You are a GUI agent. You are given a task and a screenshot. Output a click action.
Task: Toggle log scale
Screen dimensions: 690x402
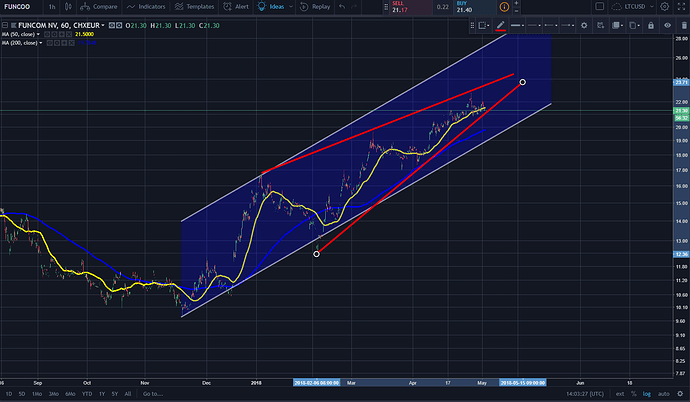(x=646, y=394)
